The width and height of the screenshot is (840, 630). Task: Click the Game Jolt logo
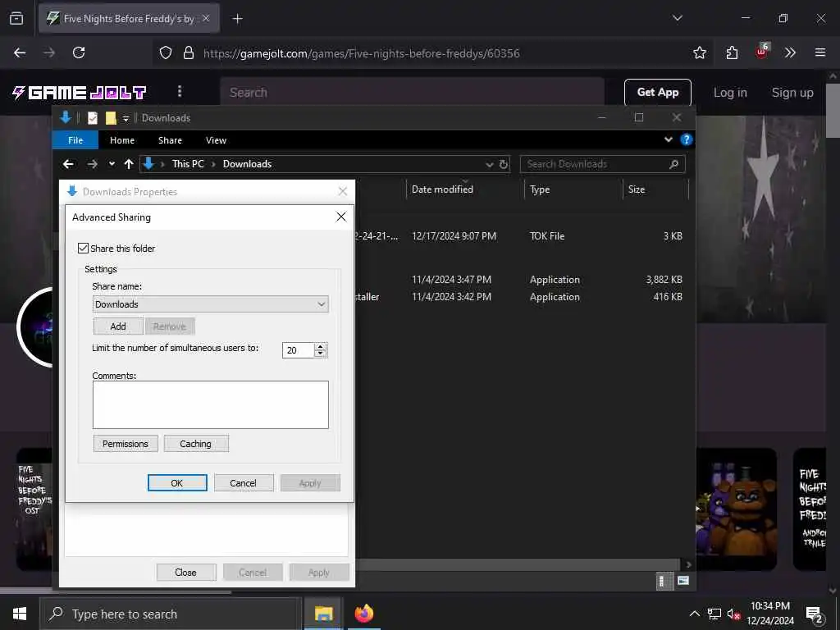[79, 92]
